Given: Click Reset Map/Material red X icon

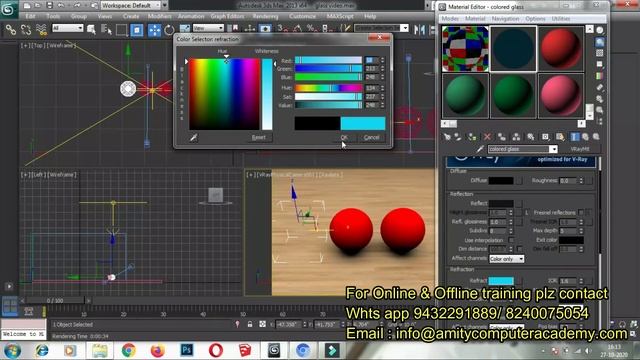Looking at the screenshot, I should click(x=487, y=137).
